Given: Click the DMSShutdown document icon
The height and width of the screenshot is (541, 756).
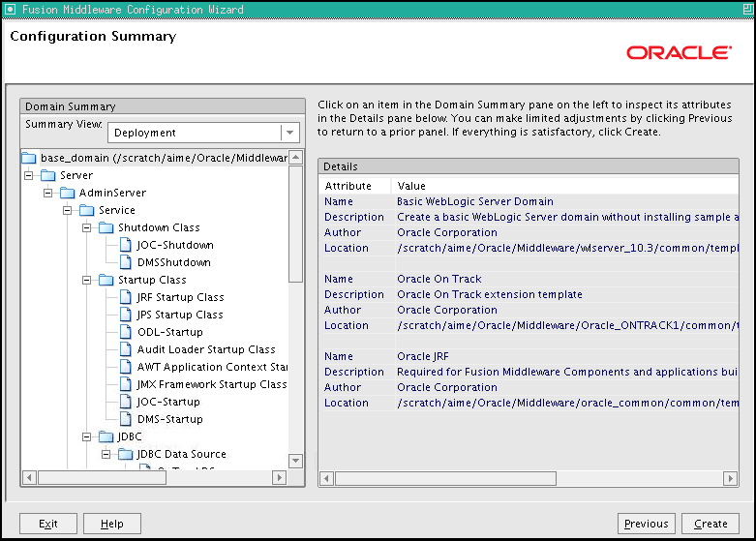Looking at the screenshot, I should (x=126, y=262).
